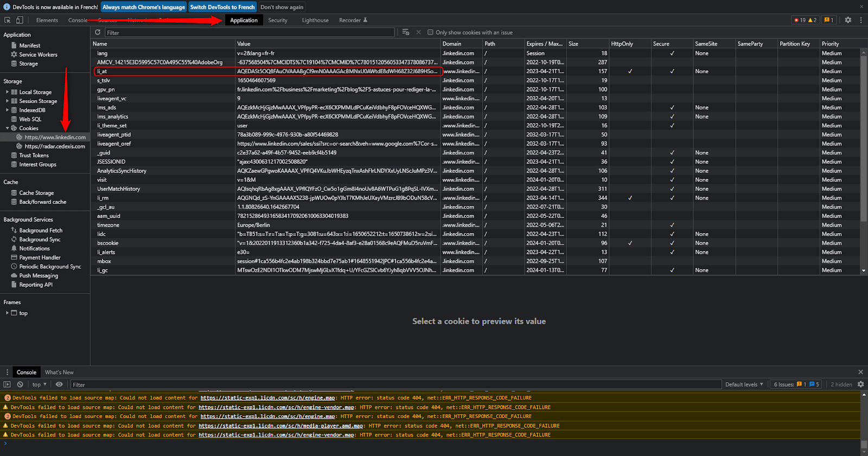Select the timezone cookie row
This screenshot has height=456, width=868.
click(475, 225)
